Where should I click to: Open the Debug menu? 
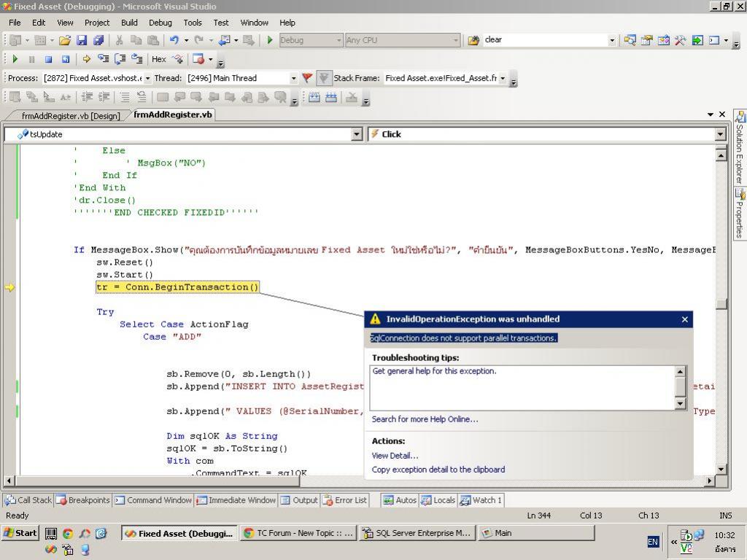click(x=160, y=23)
